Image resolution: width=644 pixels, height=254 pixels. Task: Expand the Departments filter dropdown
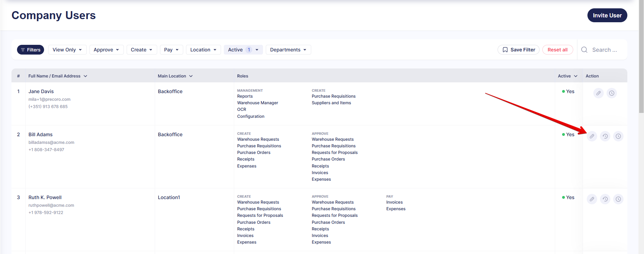[288, 50]
